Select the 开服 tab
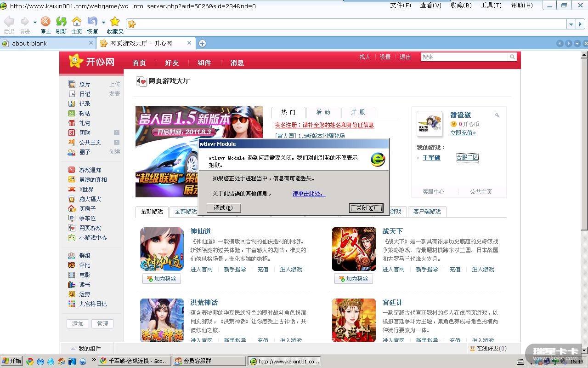588x368 pixels. (358, 112)
